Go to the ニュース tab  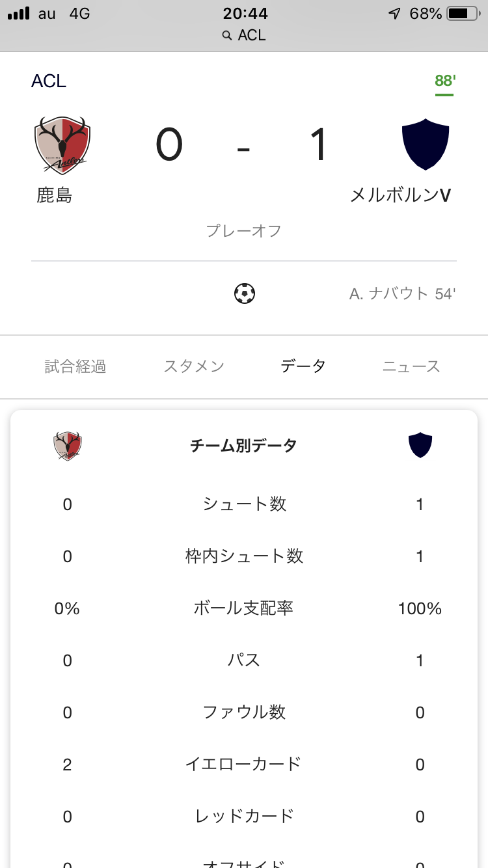click(411, 366)
